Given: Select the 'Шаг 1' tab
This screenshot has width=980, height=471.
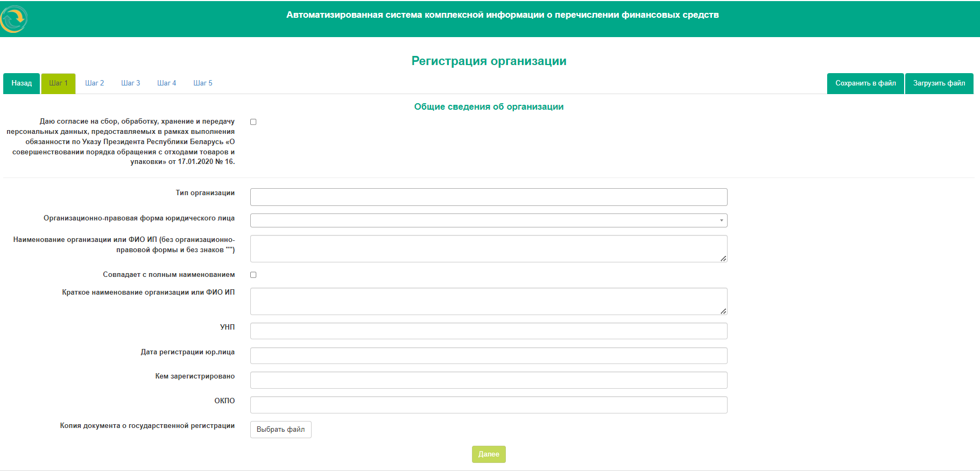Looking at the screenshot, I should 58,83.
